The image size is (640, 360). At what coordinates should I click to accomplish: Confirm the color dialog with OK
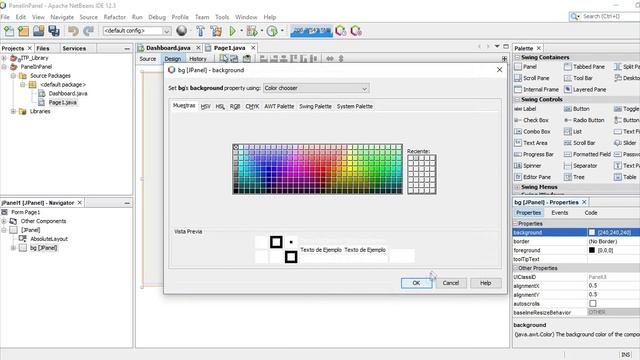coord(416,283)
